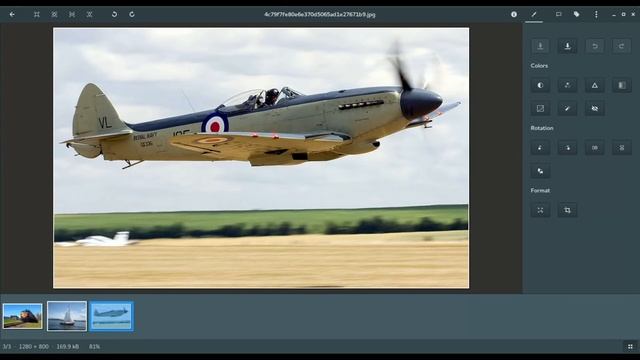Click the Save icon in edit panel

pos(540,46)
